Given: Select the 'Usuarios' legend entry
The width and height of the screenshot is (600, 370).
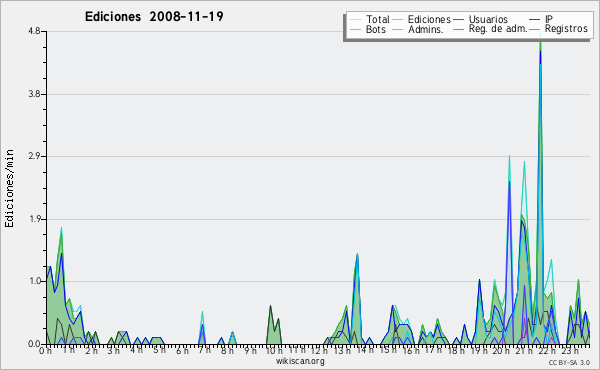Looking at the screenshot, I should pos(488,19).
